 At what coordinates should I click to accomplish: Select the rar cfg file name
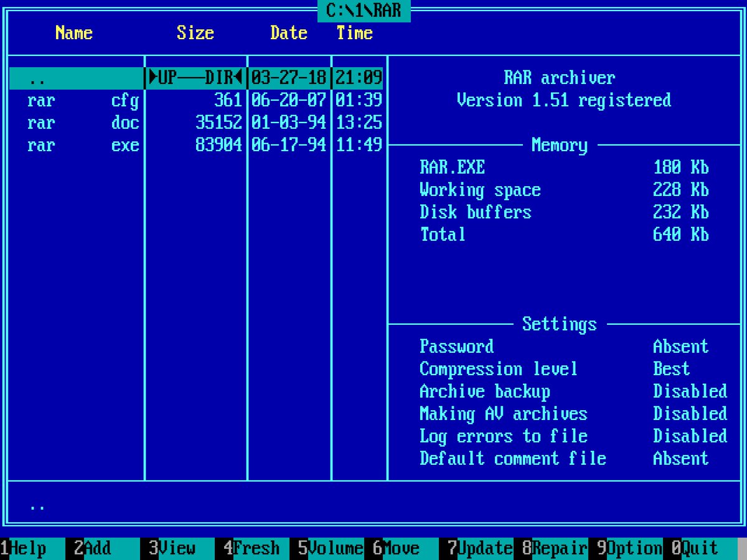pos(83,100)
